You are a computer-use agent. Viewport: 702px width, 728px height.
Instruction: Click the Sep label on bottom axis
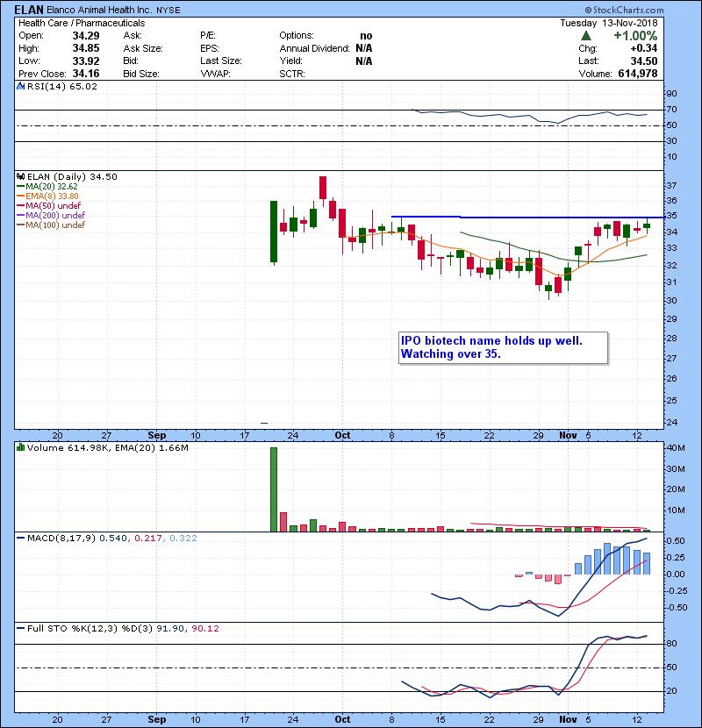tap(156, 719)
